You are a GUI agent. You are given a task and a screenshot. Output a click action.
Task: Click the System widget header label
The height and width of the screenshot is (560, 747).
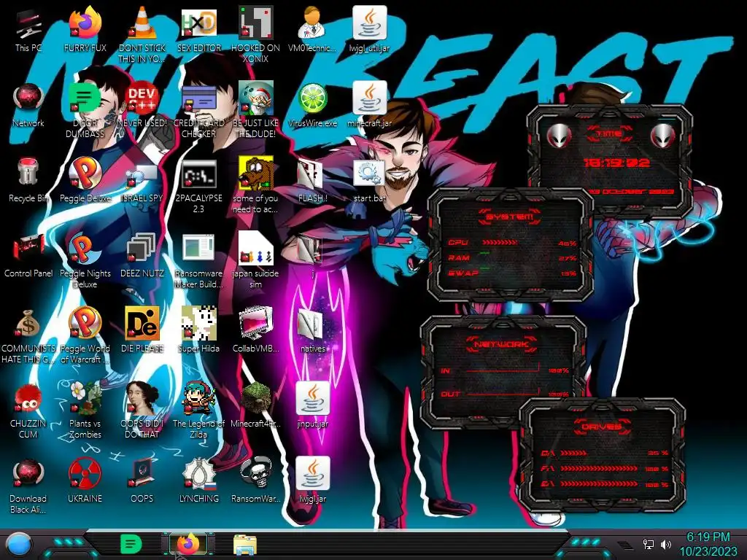click(x=508, y=217)
